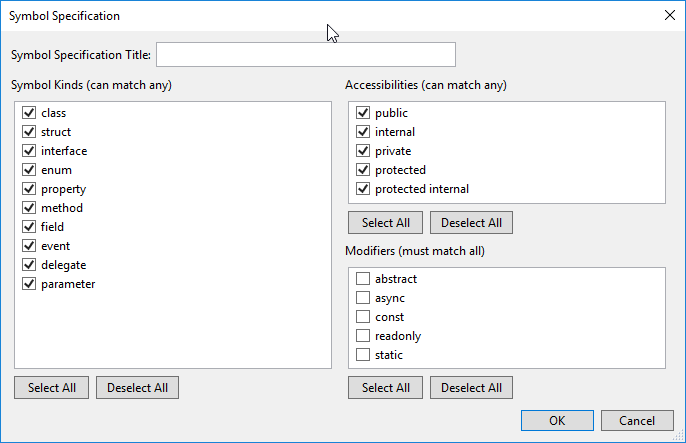Click into the Symbol Specification Title field
This screenshot has height=443, width=686.
click(x=306, y=54)
